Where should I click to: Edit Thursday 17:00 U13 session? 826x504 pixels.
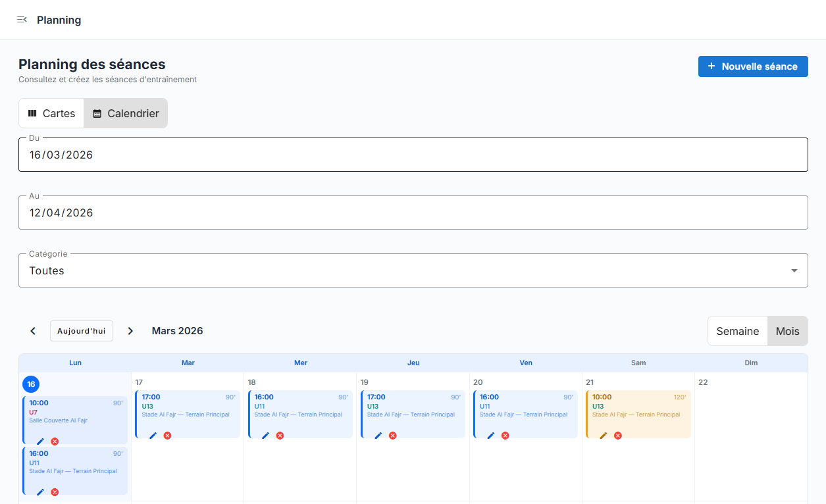click(x=378, y=436)
